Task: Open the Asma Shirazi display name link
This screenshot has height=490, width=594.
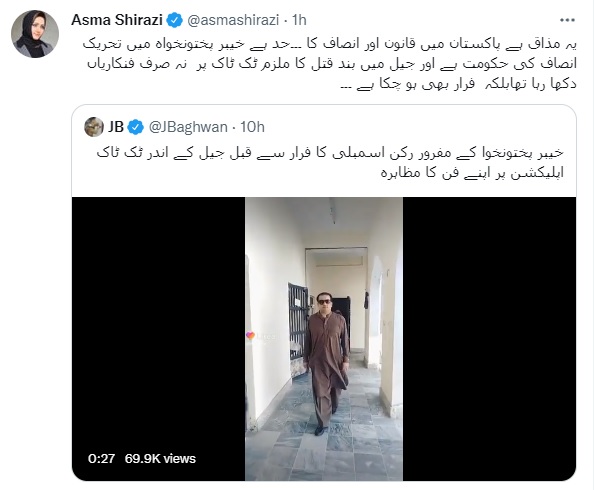Action: pos(117,20)
